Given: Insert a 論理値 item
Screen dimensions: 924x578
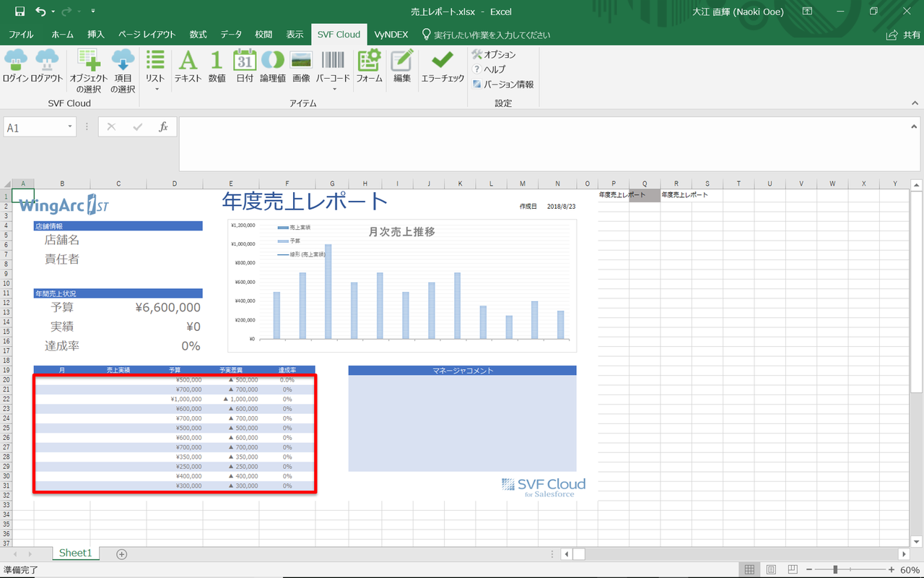Looking at the screenshot, I should pos(272,66).
